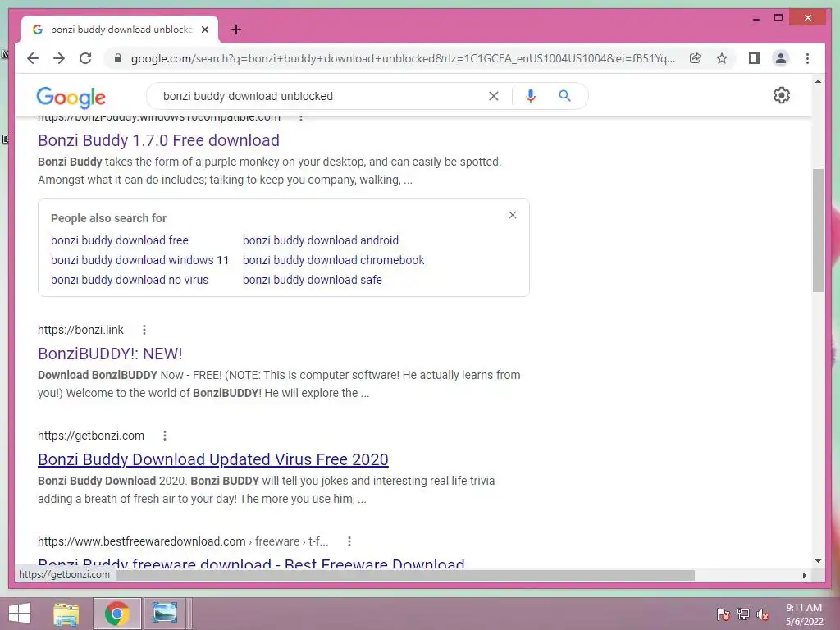This screenshot has width=840, height=630.
Task: Search bonzi buddy download android
Action: coord(321,240)
